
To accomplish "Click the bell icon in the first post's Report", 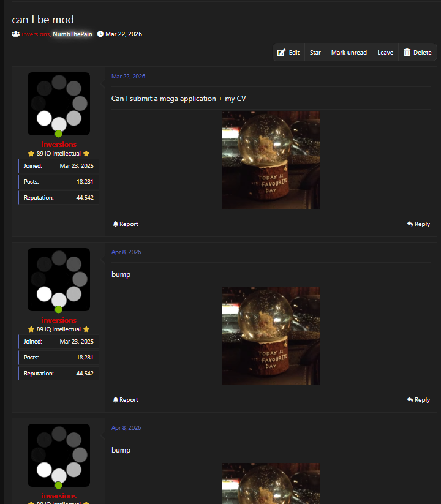I will pyautogui.click(x=115, y=224).
